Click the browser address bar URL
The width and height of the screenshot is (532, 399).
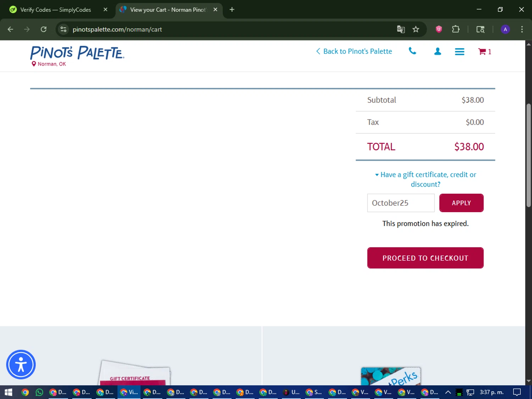(117, 29)
